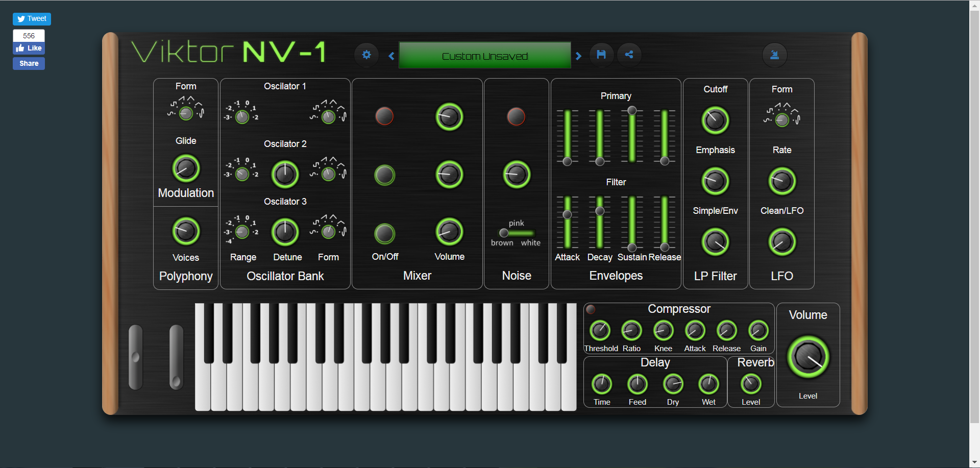Click the Primary envelope Sustain slider
Screen dimensions: 980x468
[x=632, y=136]
